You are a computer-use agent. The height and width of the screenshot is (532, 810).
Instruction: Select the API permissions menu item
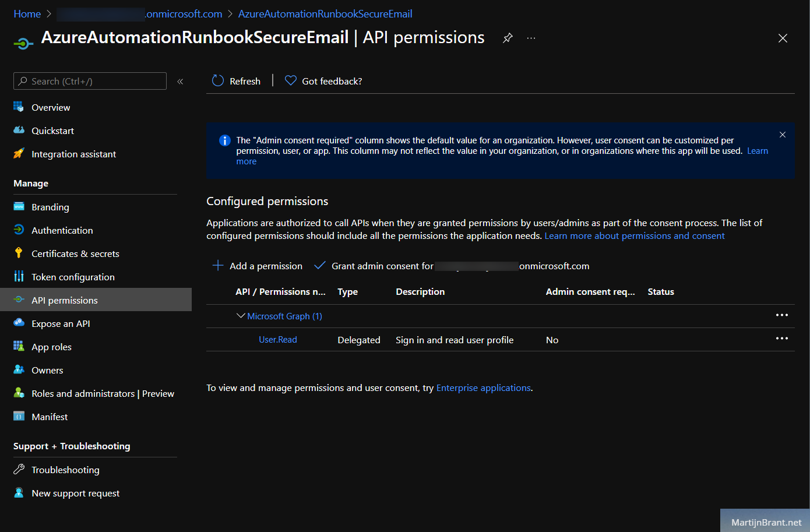pos(96,300)
